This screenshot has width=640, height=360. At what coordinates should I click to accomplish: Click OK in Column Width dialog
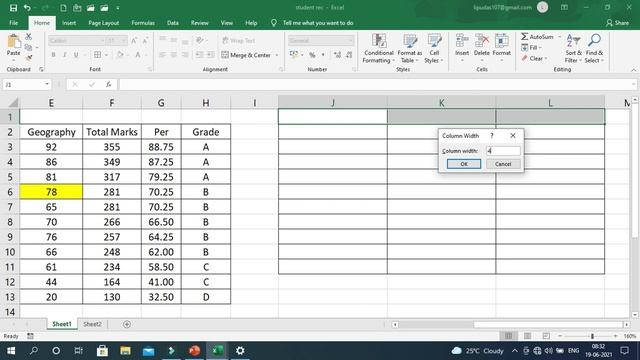[x=464, y=164]
